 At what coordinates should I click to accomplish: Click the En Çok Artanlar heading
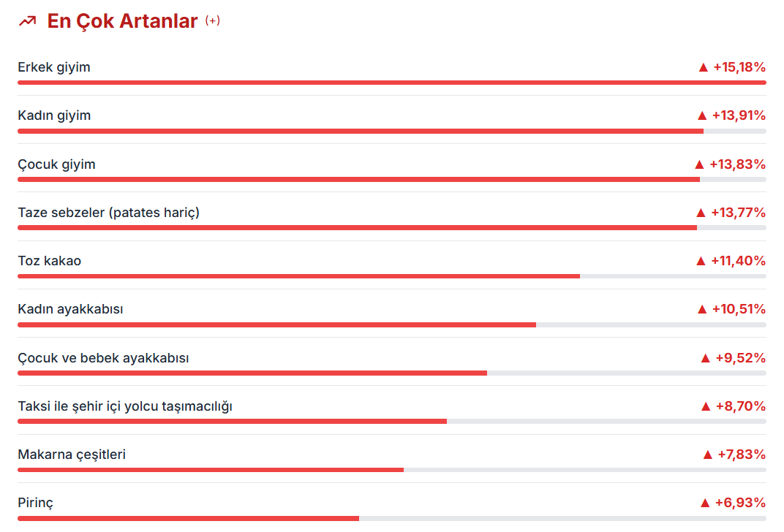[x=122, y=21]
